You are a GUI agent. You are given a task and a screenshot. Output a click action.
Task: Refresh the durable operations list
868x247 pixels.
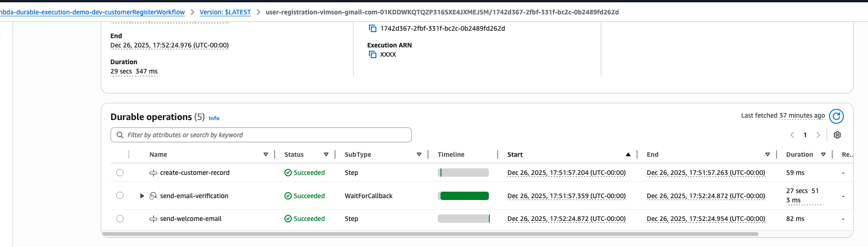836,116
